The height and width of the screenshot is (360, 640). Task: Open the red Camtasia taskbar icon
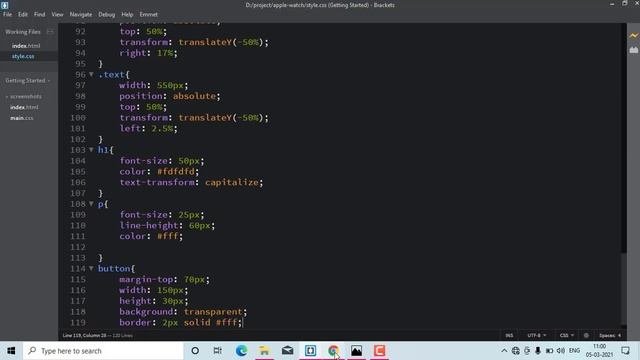pos(379,351)
